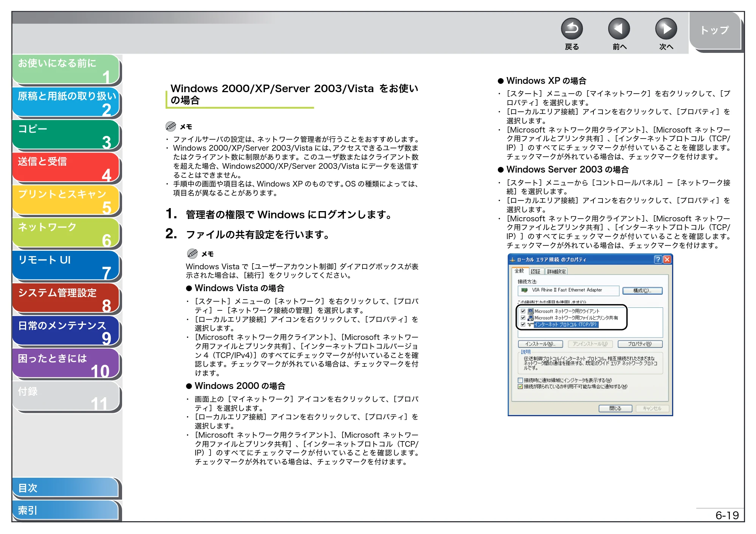756x534 pixels.
Task: Click the 戻る (back) round arrow icon
Action: coord(572,29)
